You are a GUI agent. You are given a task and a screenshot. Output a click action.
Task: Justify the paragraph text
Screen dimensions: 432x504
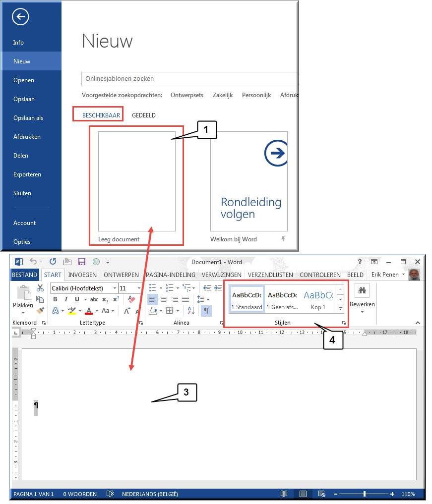pyautogui.click(x=185, y=299)
